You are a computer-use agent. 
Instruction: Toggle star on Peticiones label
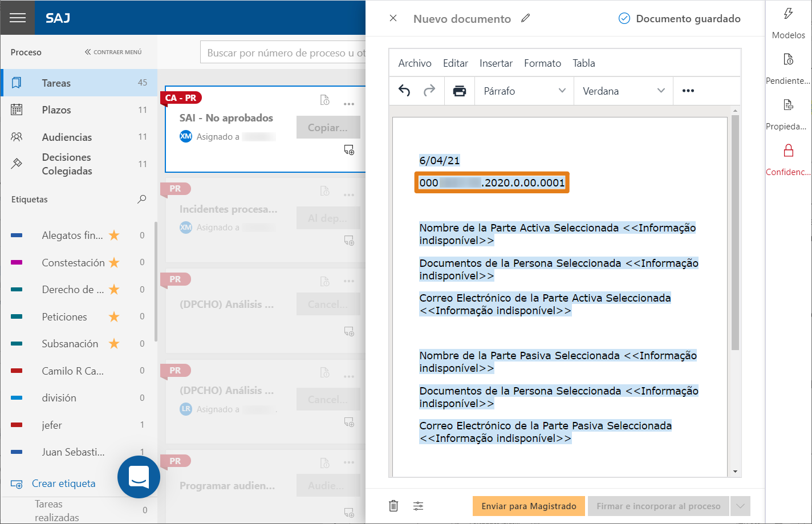tap(114, 317)
